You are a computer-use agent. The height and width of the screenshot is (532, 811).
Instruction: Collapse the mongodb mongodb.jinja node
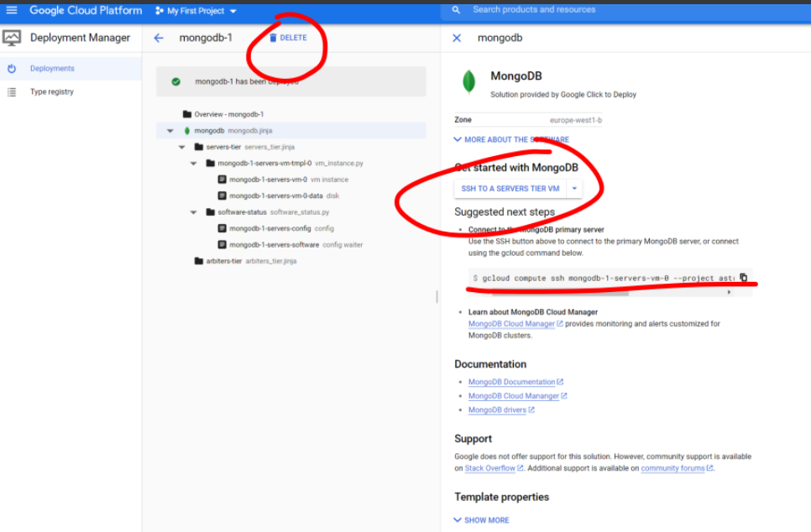[x=170, y=131]
